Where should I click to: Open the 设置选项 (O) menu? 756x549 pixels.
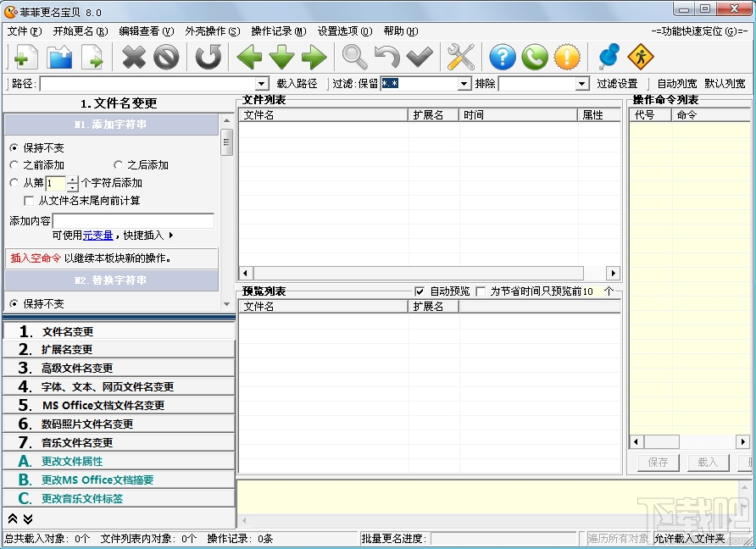345,30
